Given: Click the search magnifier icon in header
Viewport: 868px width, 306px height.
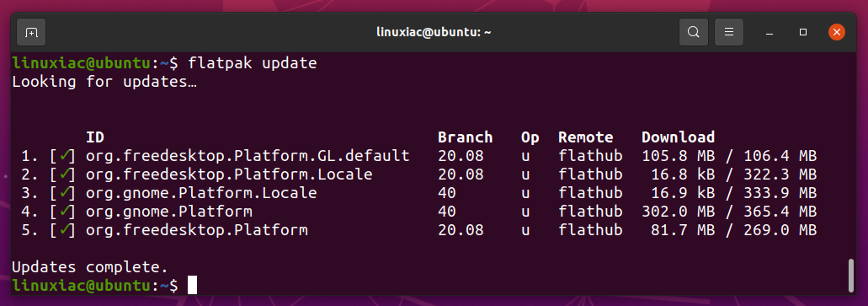Looking at the screenshot, I should (x=693, y=32).
